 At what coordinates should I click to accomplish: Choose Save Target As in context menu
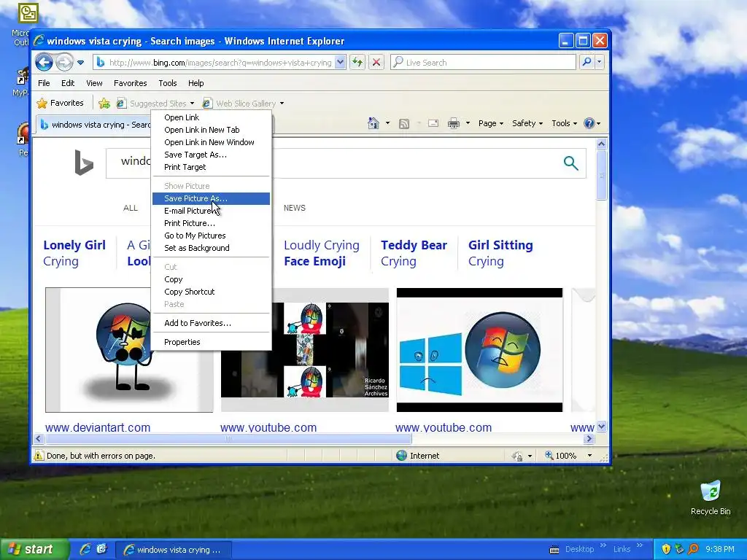point(211,155)
